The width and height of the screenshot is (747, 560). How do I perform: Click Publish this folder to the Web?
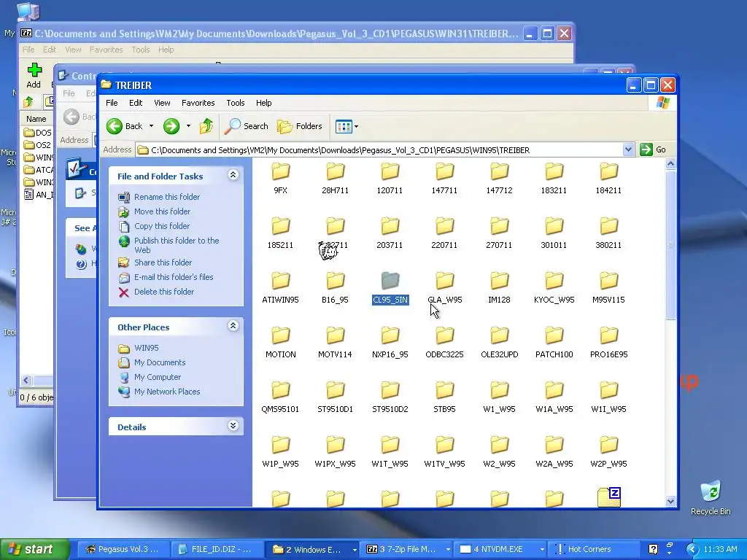click(177, 245)
